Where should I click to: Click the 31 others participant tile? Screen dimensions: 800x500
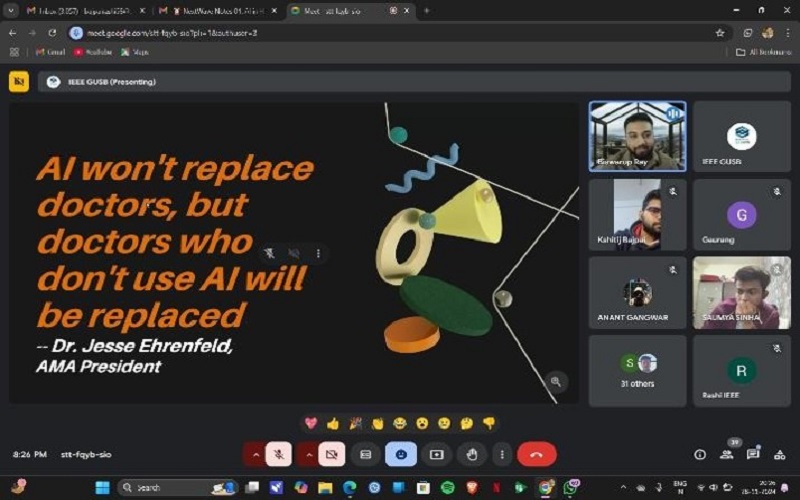pyautogui.click(x=637, y=371)
